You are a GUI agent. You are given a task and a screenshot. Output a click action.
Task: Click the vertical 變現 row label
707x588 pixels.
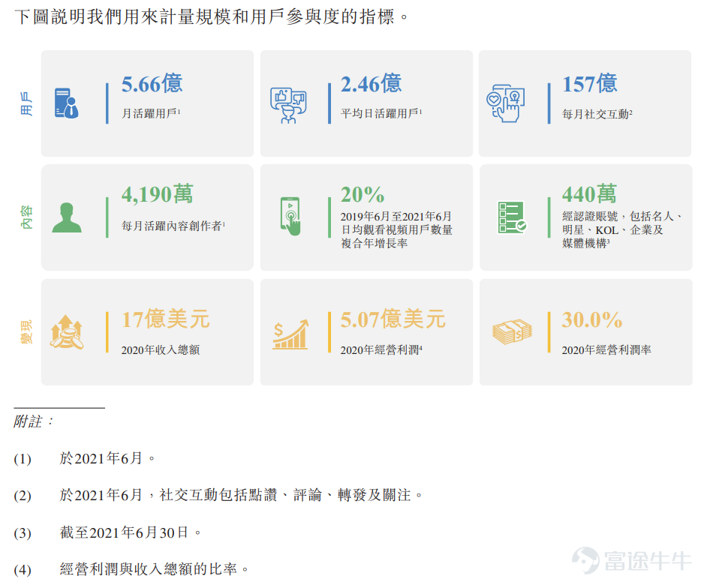[26, 332]
